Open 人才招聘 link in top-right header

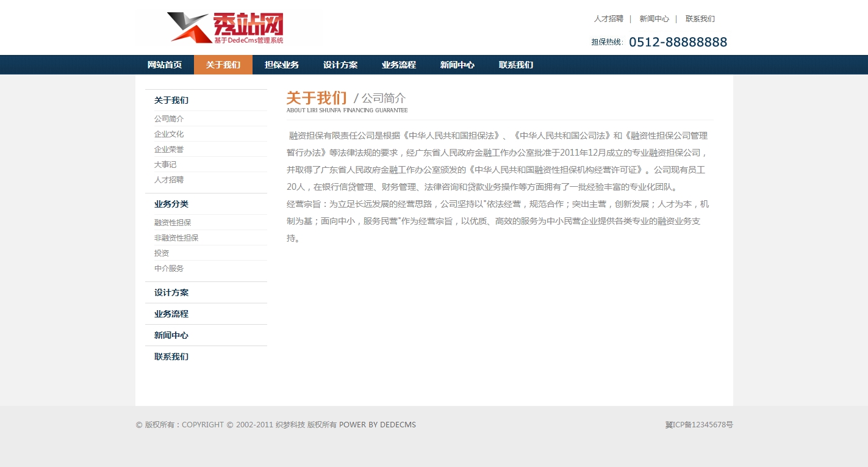608,19
